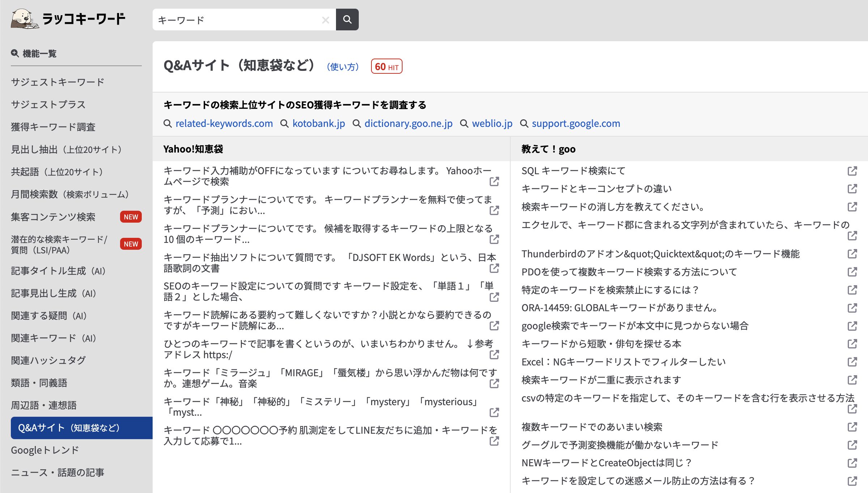
Task: Open external link for Excel：NGキーワードリスト row
Action: pos(852,362)
